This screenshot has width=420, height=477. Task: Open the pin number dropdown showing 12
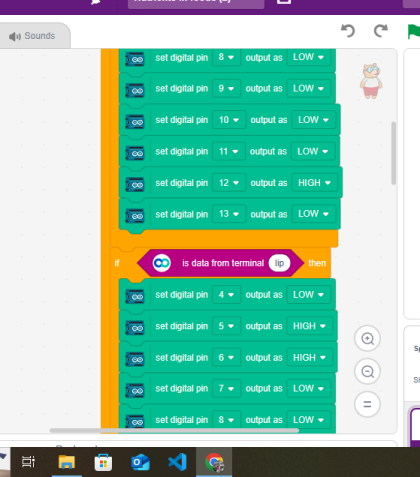click(229, 183)
